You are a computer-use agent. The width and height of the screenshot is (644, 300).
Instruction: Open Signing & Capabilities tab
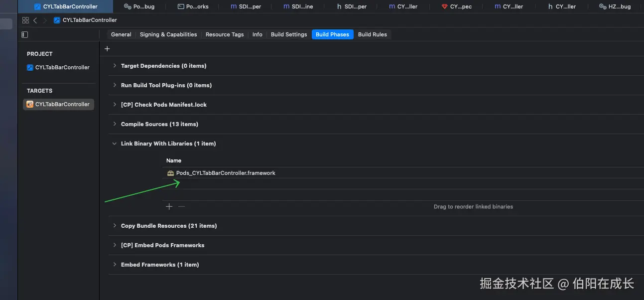click(x=168, y=34)
